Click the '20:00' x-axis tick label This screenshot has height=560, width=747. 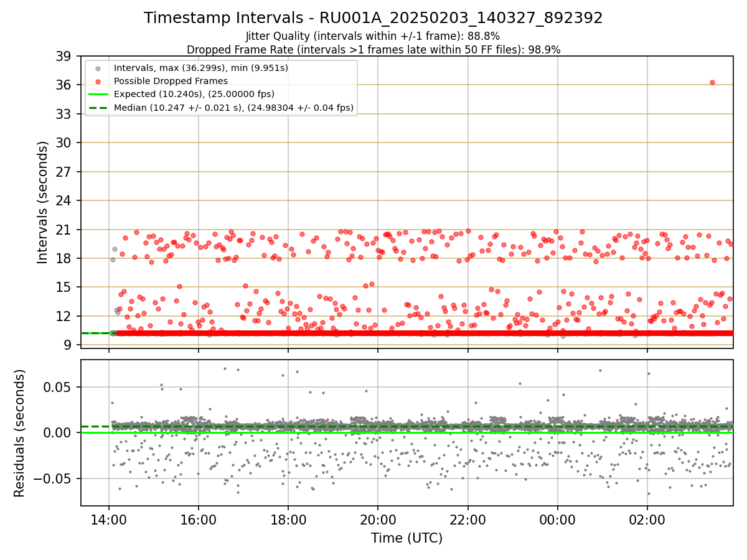(x=378, y=519)
